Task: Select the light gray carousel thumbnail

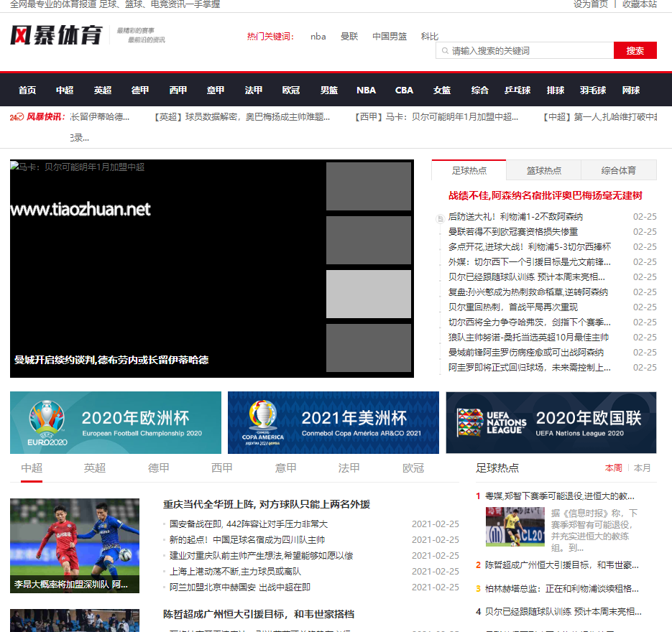Action: pyautogui.click(x=368, y=294)
